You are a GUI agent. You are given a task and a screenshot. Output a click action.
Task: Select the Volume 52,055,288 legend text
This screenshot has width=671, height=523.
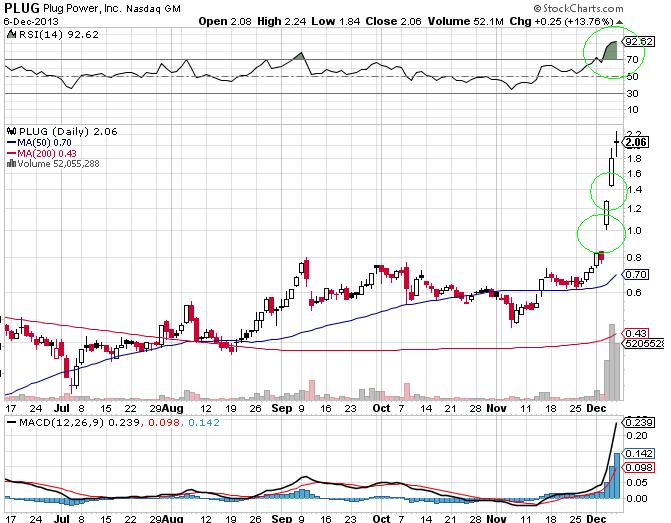[x=58, y=163]
